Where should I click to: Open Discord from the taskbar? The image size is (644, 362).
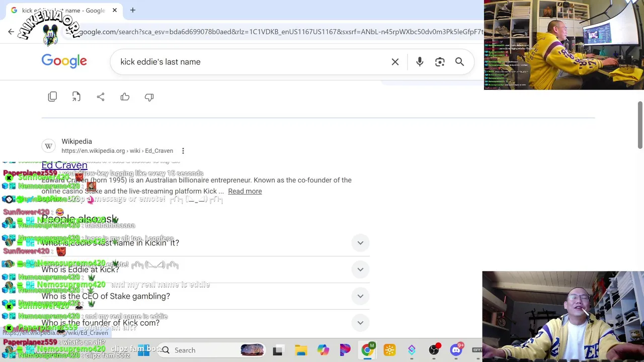(456, 350)
